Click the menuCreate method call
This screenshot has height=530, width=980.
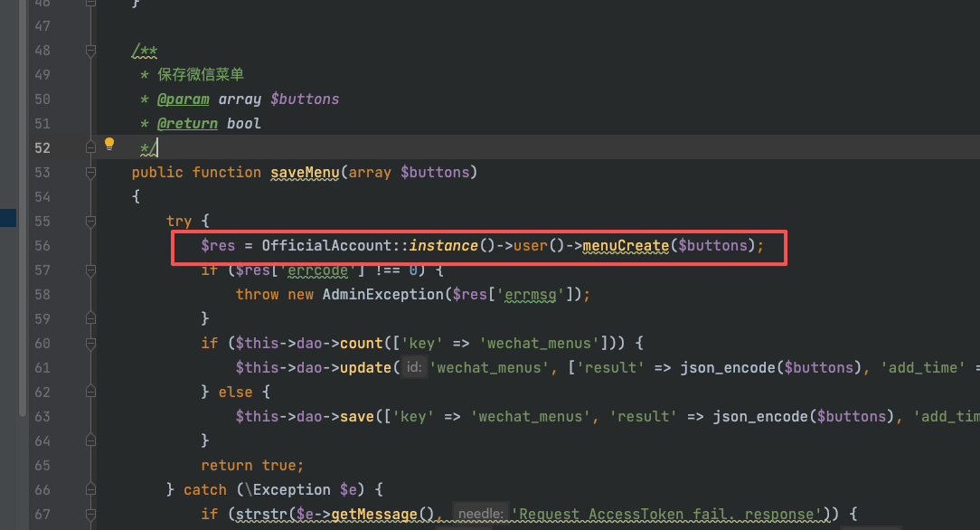[626, 246]
